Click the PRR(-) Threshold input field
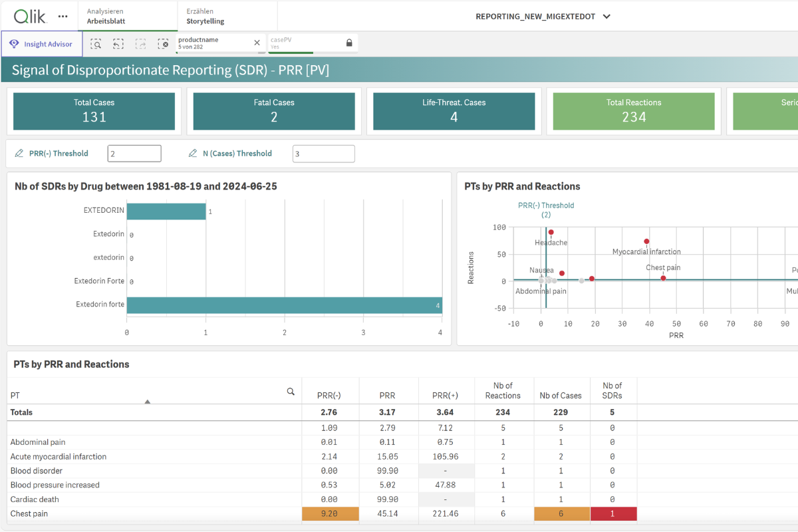Viewport: 798px width, 532px height. point(134,153)
